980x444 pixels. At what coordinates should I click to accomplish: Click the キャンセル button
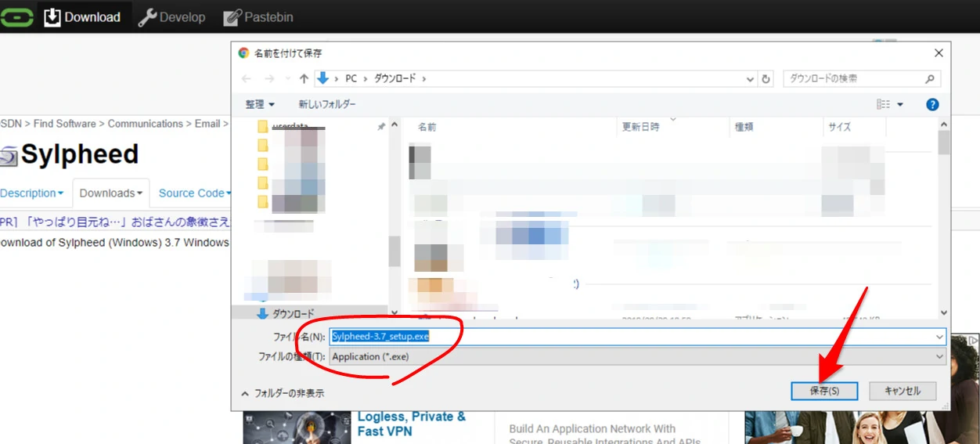pos(902,391)
